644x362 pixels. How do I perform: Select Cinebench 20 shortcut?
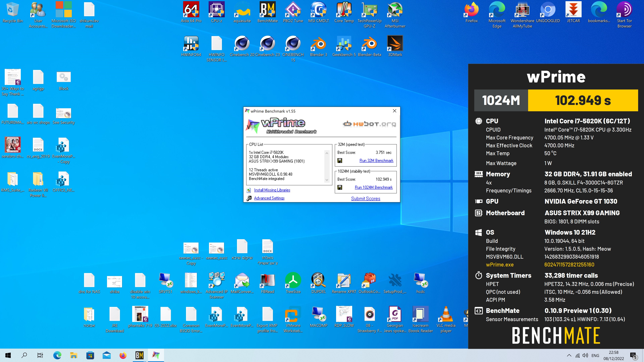click(242, 46)
